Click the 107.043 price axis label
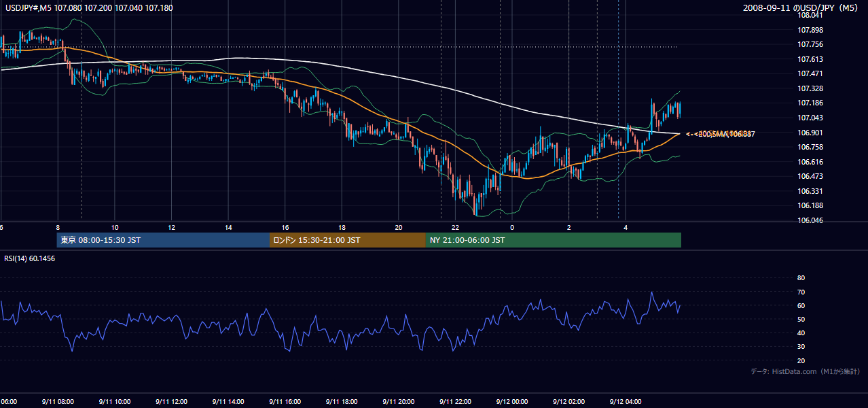The image size is (868, 408). (810, 118)
